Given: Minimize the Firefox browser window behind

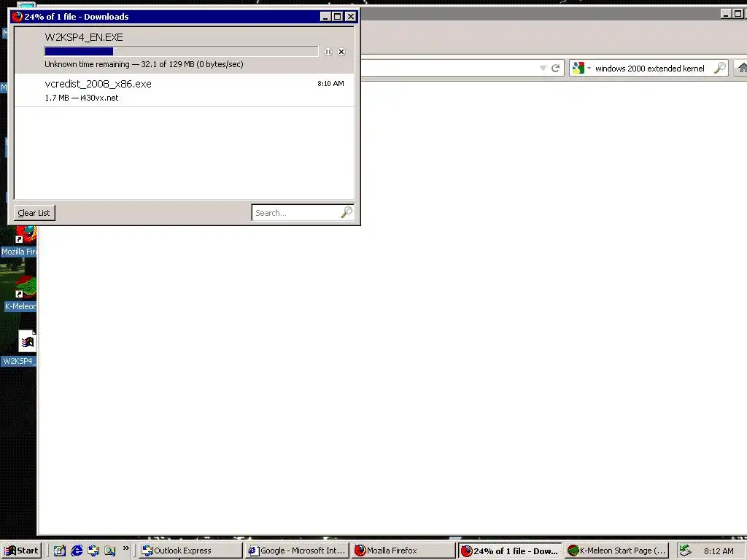Looking at the screenshot, I should tap(726, 14).
